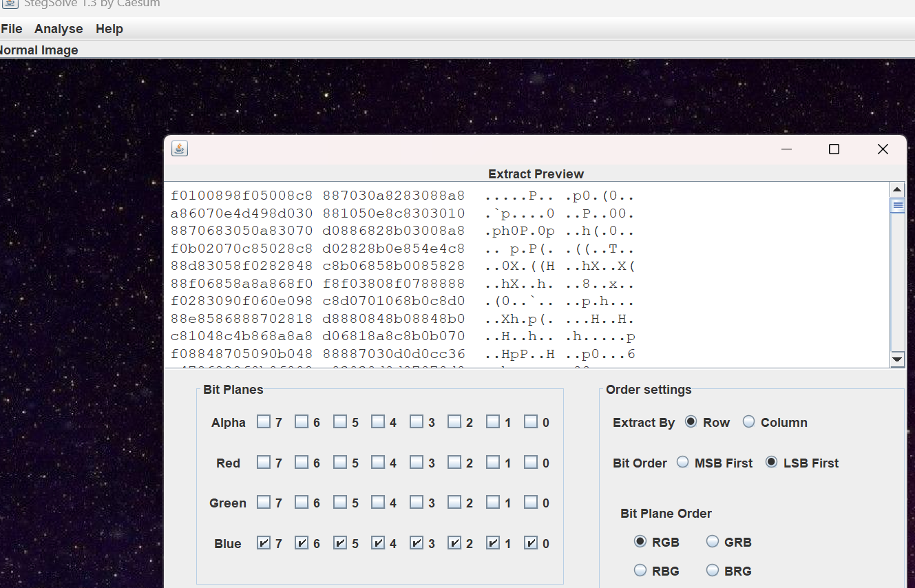Viewport: 915px width, 588px height.
Task: Maximize the Extract Preview dialog window
Action: click(x=834, y=149)
